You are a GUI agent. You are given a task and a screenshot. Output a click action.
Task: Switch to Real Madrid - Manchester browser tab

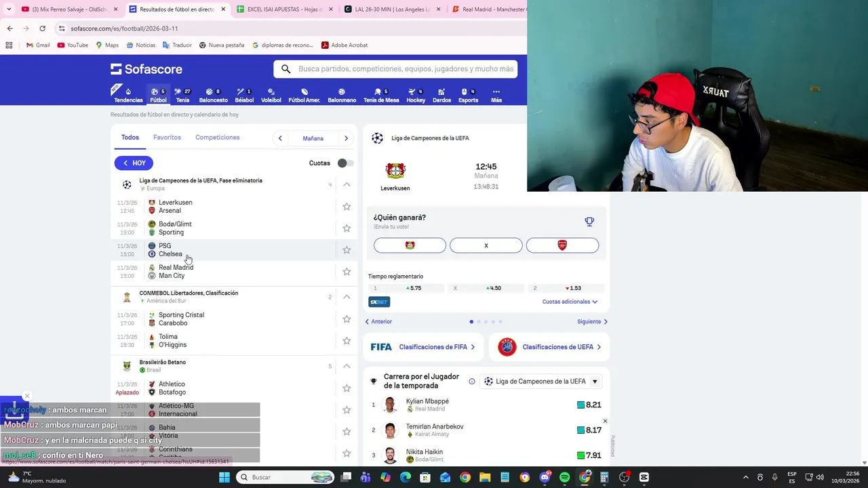(x=488, y=9)
